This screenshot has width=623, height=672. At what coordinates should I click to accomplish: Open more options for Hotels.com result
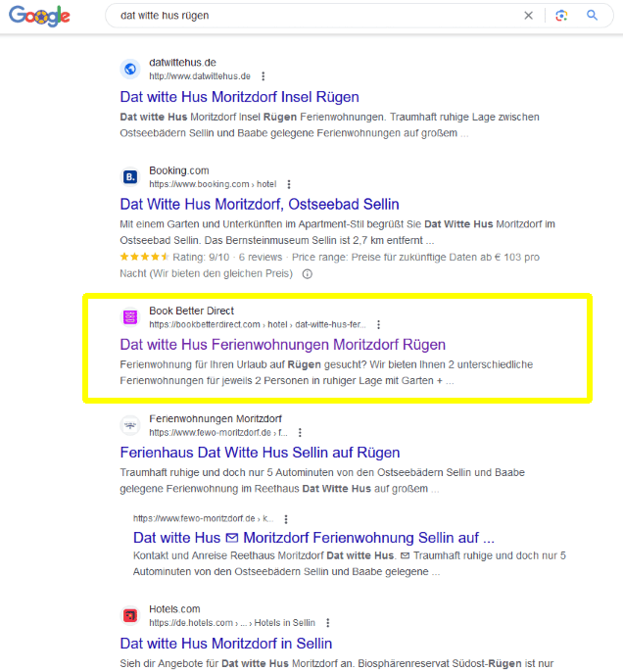click(x=327, y=622)
